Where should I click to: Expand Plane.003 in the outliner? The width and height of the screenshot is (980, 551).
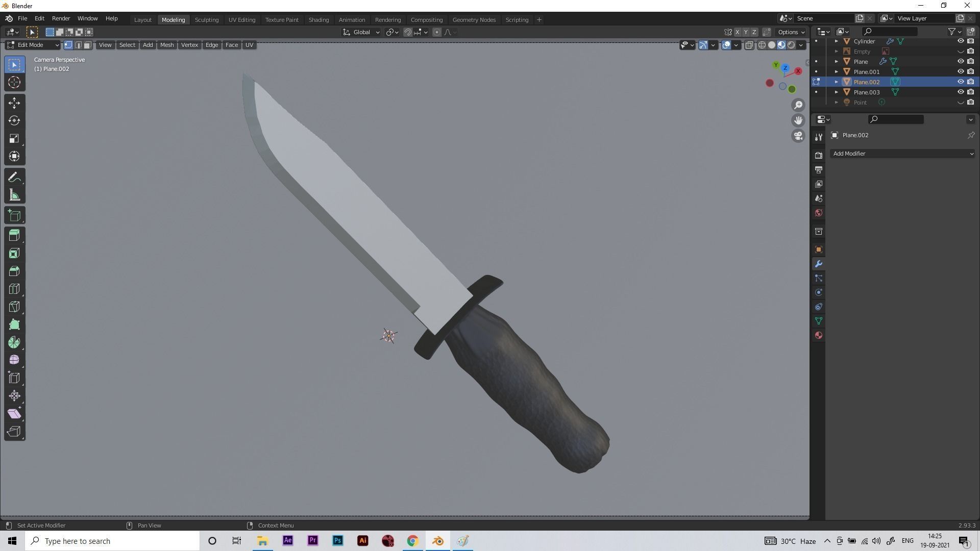pyautogui.click(x=836, y=92)
